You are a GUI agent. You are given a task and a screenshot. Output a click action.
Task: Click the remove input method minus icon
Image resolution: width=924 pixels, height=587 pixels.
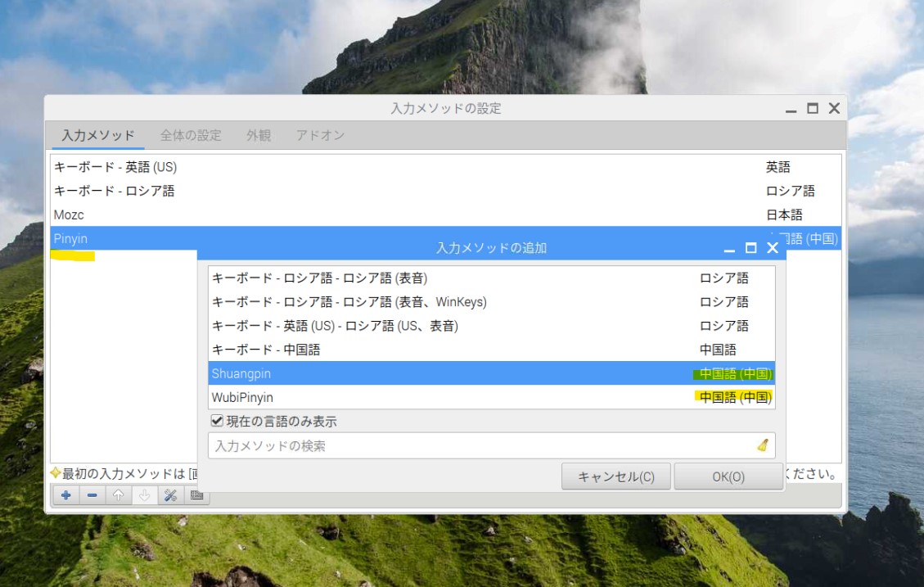pos(92,495)
